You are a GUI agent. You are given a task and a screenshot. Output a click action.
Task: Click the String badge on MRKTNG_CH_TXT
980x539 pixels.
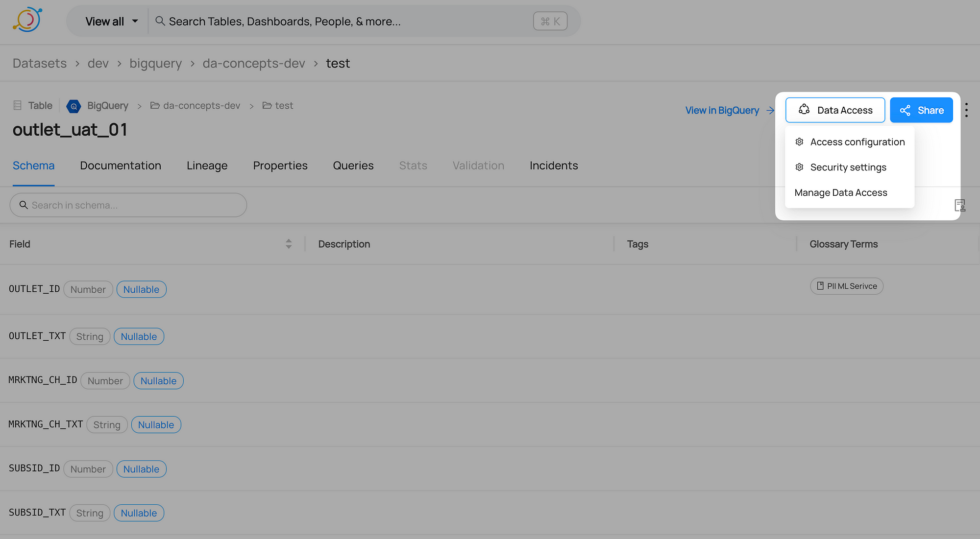(x=107, y=425)
